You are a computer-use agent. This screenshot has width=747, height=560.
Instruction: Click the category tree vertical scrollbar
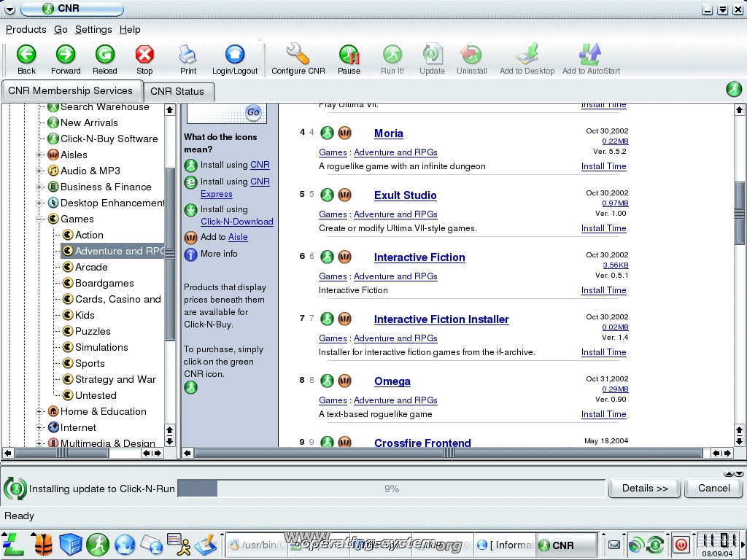(x=169, y=254)
